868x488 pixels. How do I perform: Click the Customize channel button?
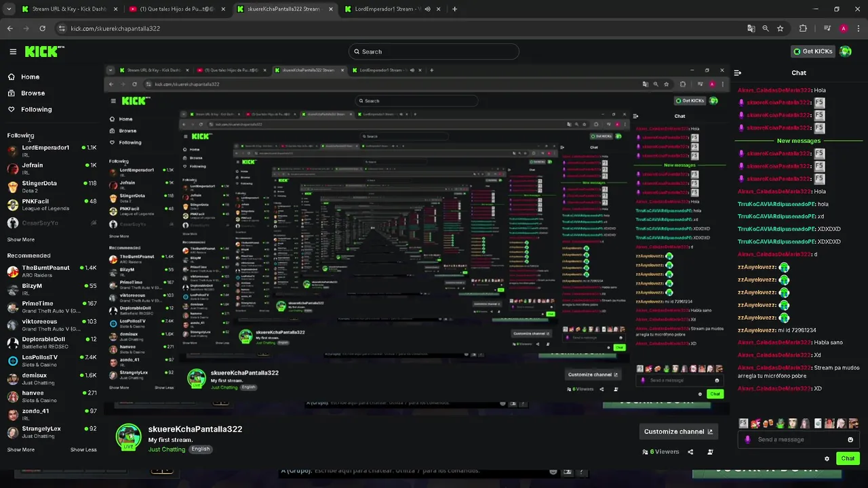678,432
